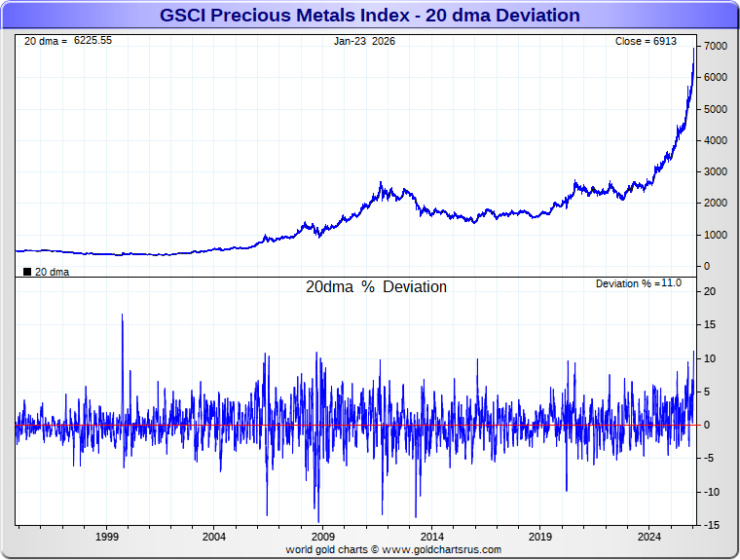
Task: Click the 2000 price axis label
Action: click(x=715, y=203)
